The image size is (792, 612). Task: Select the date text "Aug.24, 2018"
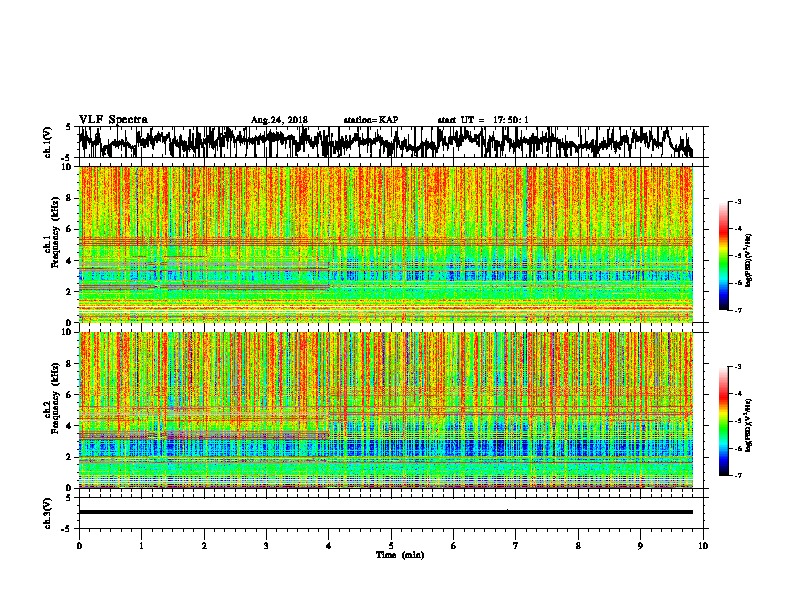tap(279, 120)
